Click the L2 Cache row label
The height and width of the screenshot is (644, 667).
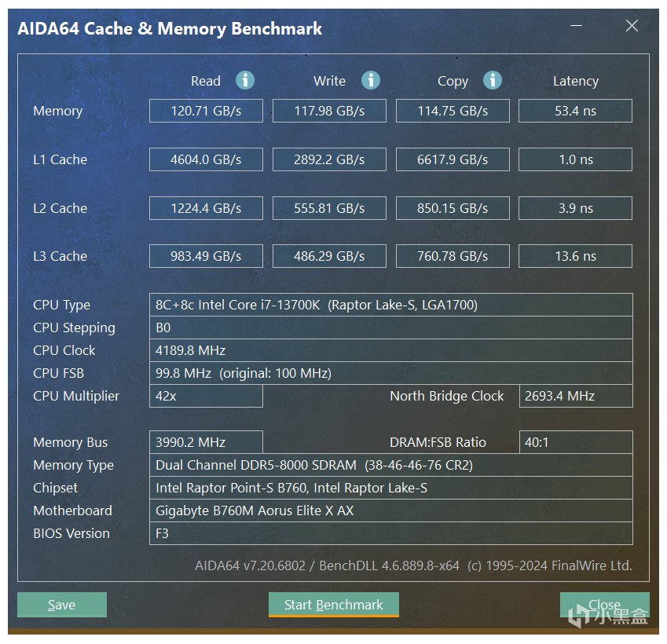pos(60,208)
